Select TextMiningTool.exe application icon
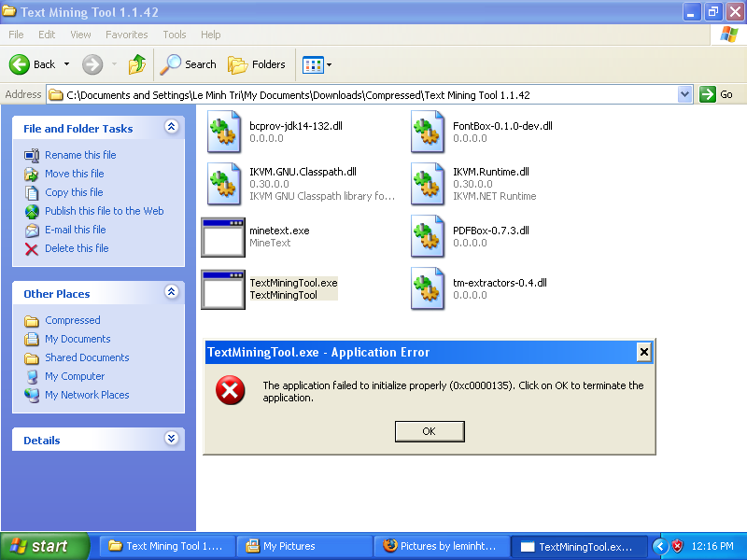747x560 pixels. [223, 289]
